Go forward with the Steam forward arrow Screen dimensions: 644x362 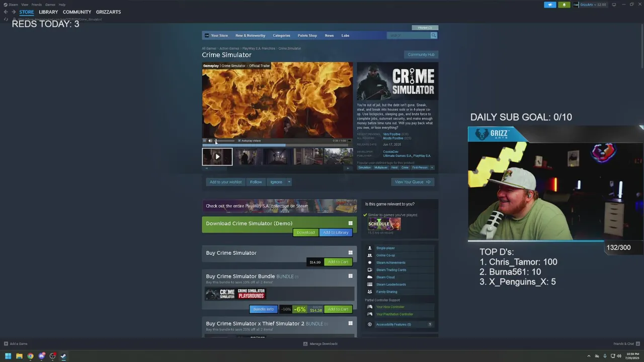[14, 12]
